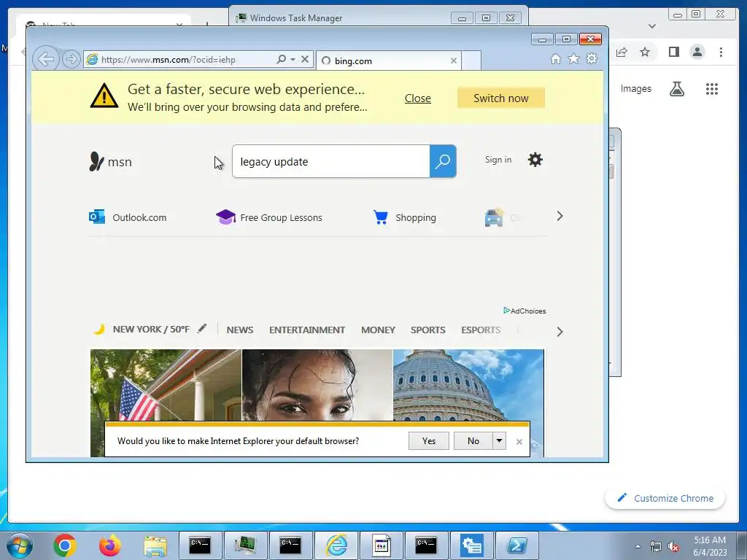Click the legacy update search field
The height and width of the screenshot is (560, 747).
[x=330, y=161]
